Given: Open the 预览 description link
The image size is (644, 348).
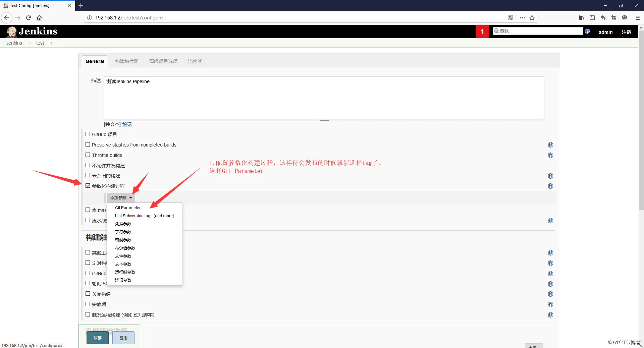Looking at the screenshot, I should [x=127, y=124].
